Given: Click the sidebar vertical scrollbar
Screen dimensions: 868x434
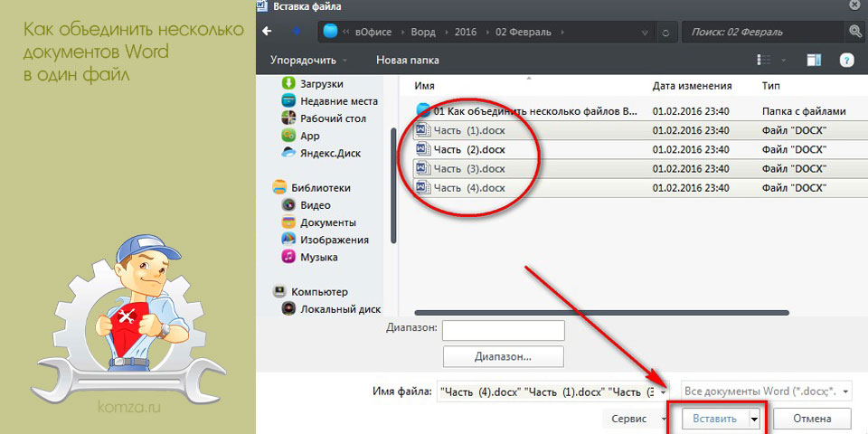Looking at the screenshot, I should (x=393, y=185).
